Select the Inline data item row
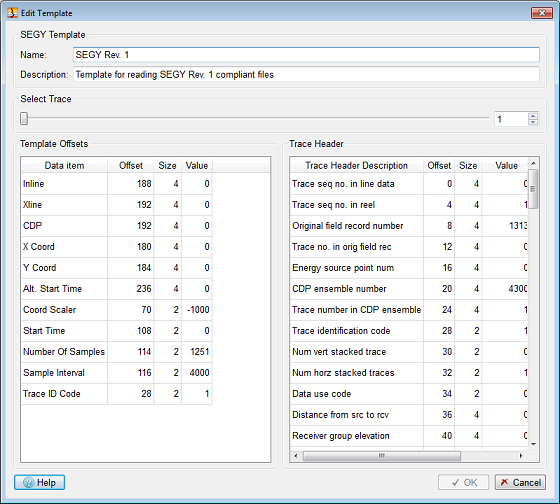The width and height of the screenshot is (560, 504). [116, 184]
